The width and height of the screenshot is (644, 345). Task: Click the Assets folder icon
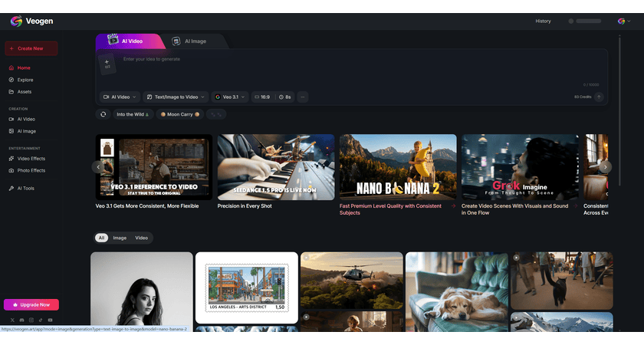click(11, 91)
